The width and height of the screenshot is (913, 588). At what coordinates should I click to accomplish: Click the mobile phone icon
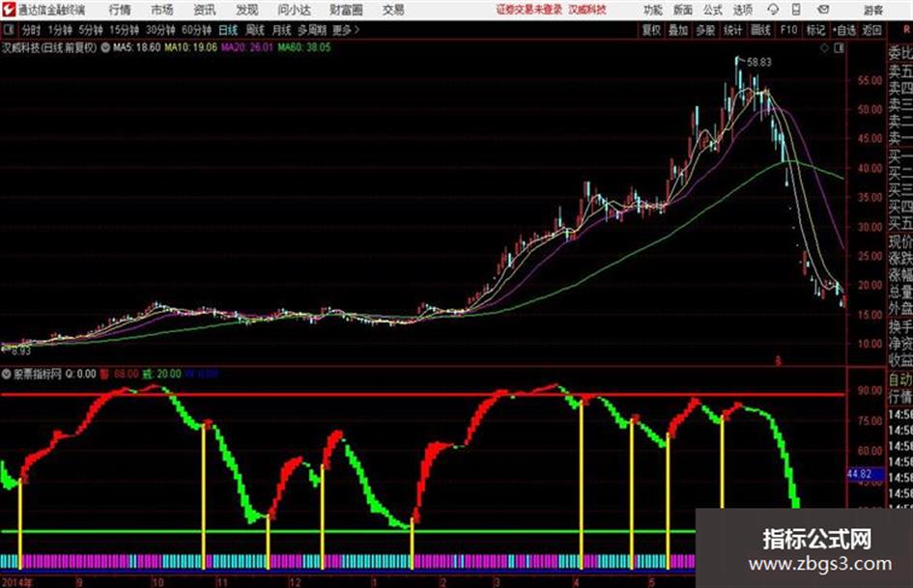[796, 10]
